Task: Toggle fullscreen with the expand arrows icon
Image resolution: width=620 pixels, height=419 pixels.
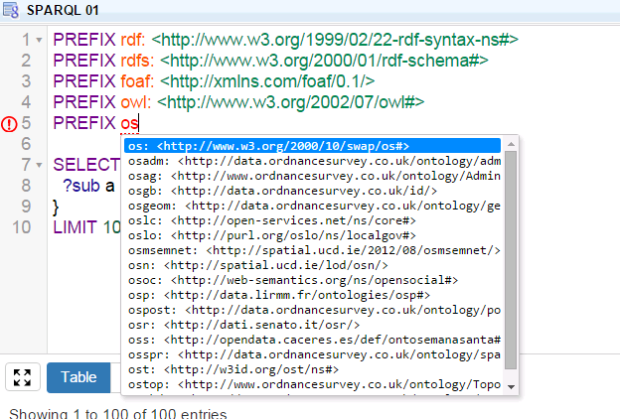Action: coord(21,377)
